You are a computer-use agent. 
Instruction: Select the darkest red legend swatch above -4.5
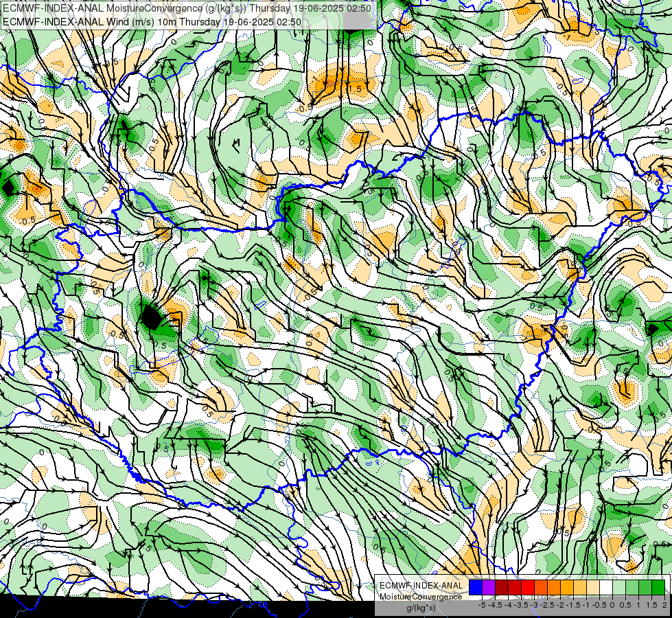click(502, 588)
